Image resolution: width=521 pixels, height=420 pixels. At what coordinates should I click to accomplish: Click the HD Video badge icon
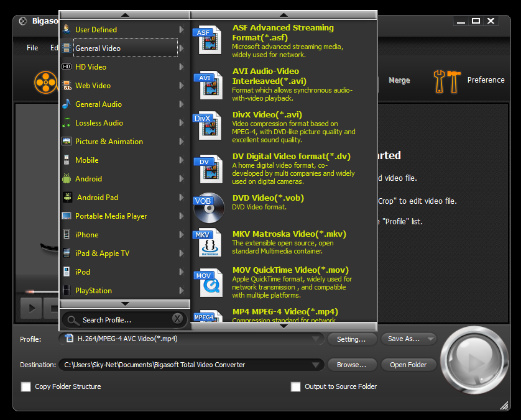tap(67, 66)
